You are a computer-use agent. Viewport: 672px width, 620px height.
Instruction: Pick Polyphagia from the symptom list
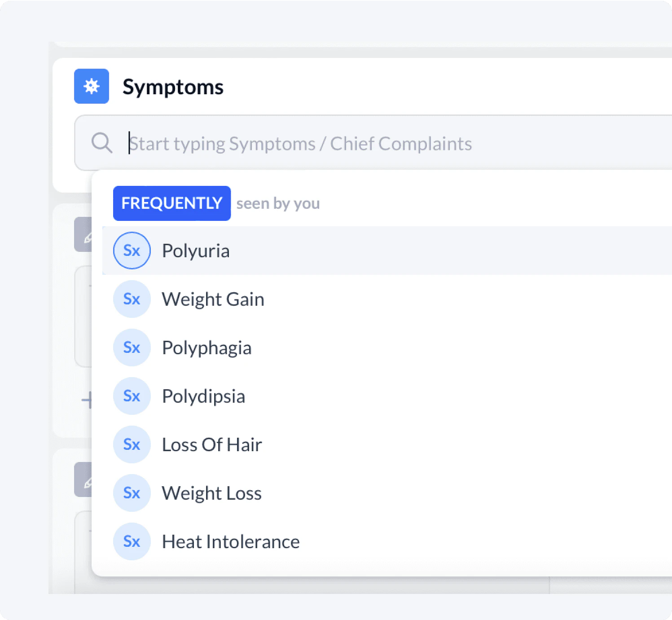pos(206,347)
